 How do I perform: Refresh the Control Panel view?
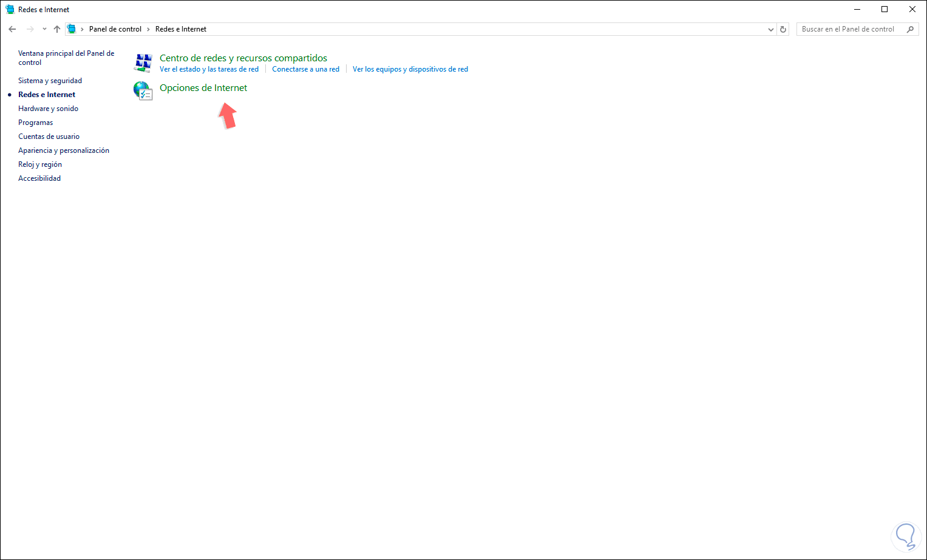pos(783,29)
